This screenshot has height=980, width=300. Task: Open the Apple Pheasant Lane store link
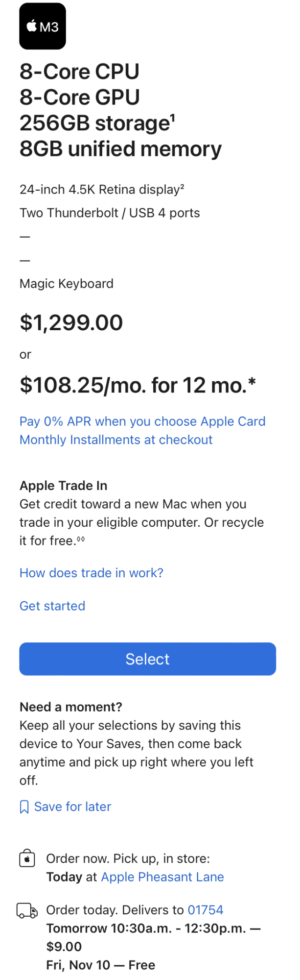coord(162,877)
